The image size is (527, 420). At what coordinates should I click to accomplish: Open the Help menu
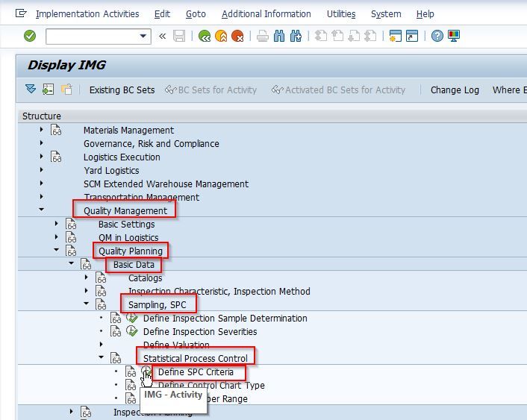click(x=425, y=14)
